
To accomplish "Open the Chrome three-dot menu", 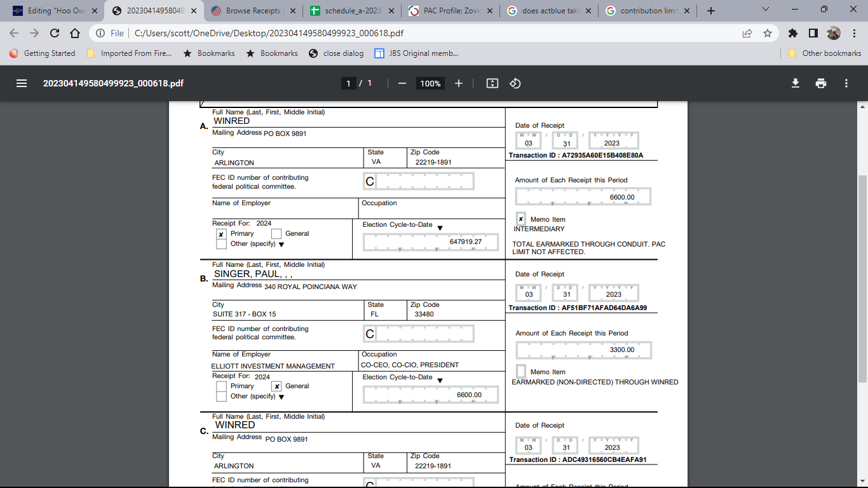I will pyautogui.click(x=854, y=33).
